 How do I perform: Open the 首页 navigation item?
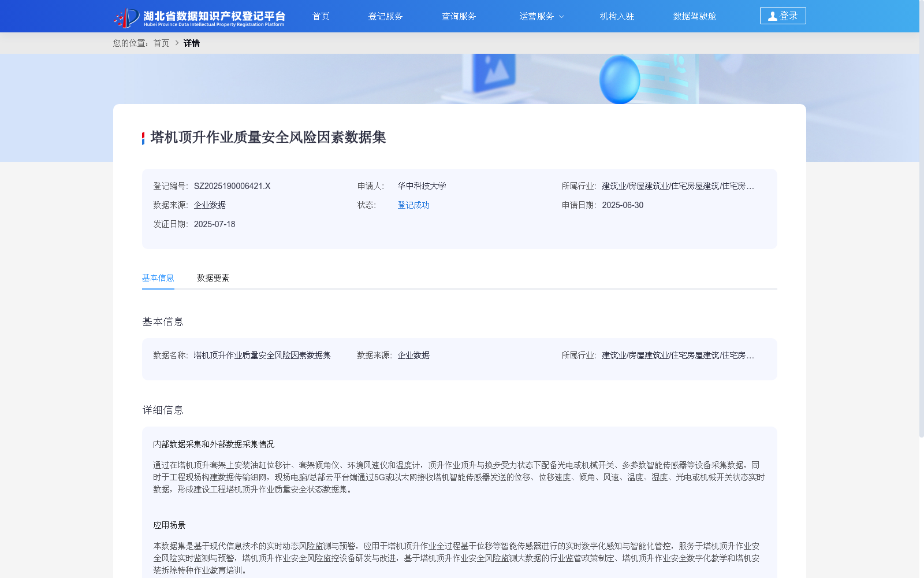coord(321,16)
